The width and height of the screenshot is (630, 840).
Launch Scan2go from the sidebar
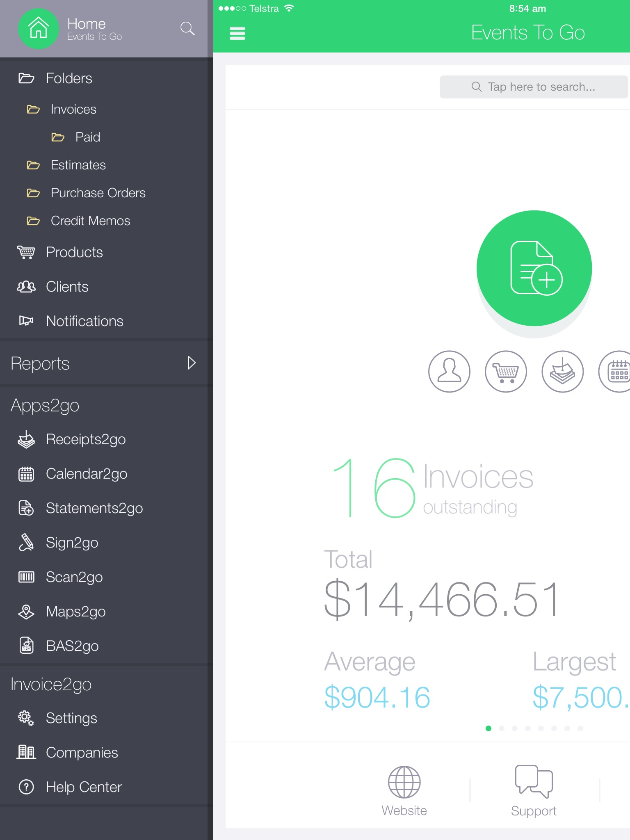coord(104,577)
